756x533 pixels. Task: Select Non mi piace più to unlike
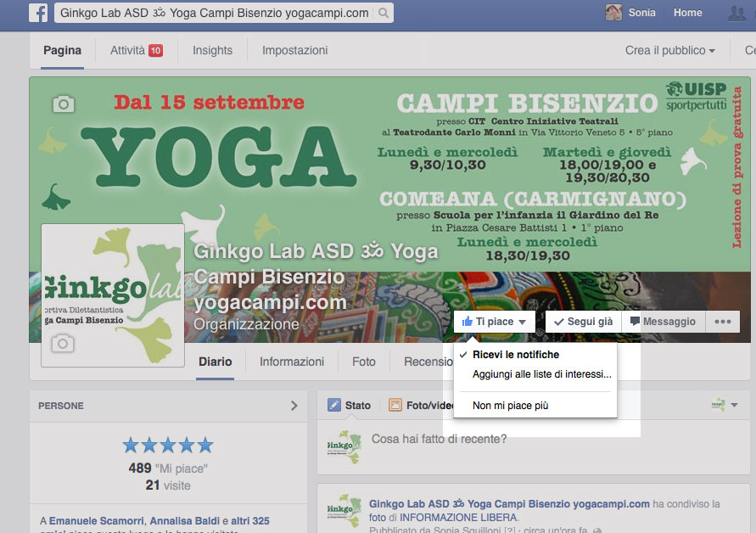510,406
